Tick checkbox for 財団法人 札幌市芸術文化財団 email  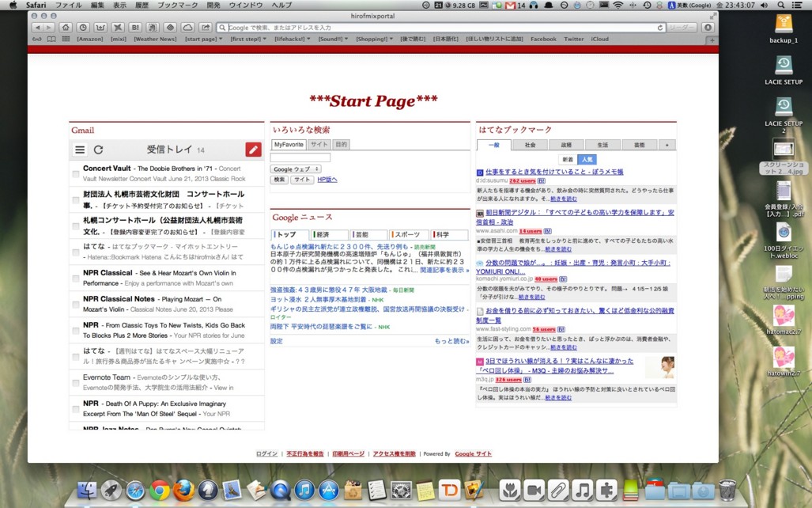pos(76,199)
